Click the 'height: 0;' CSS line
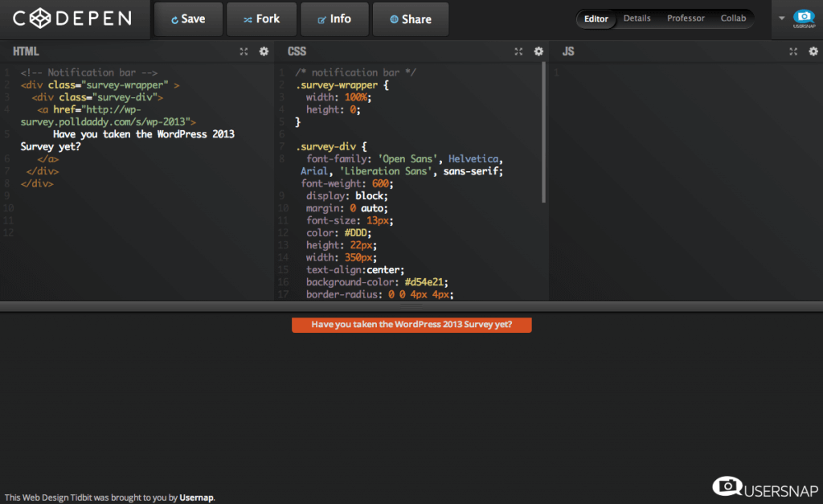Image resolution: width=823 pixels, height=504 pixels. [334, 110]
